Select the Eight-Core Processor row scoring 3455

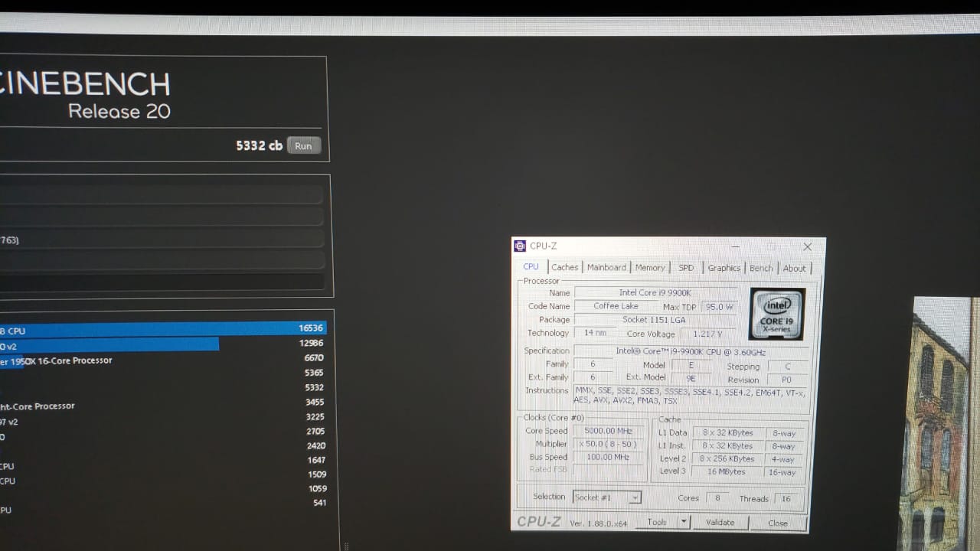tap(163, 403)
